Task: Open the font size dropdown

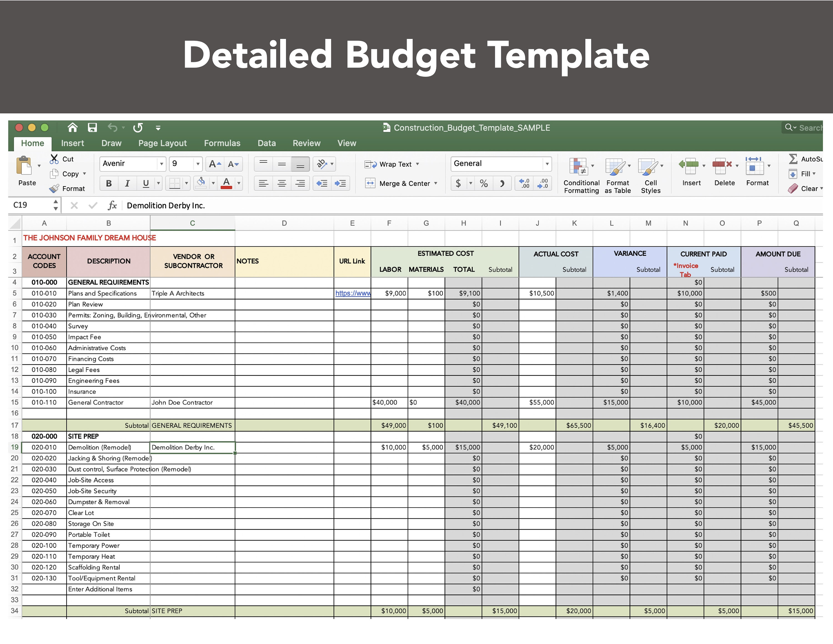Action: tap(198, 164)
